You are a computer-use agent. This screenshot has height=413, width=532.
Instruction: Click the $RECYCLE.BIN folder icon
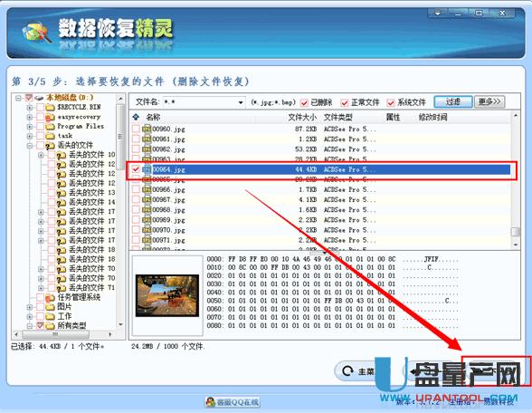click(x=51, y=107)
